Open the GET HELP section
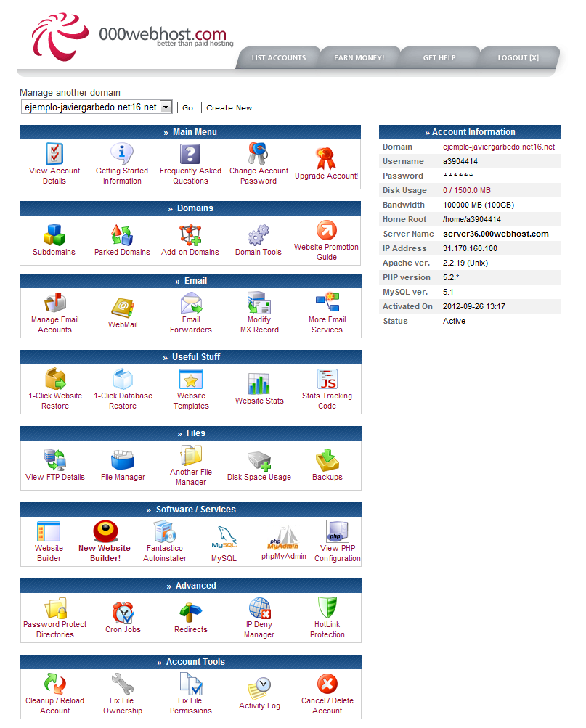The height and width of the screenshot is (728, 586). [439, 57]
